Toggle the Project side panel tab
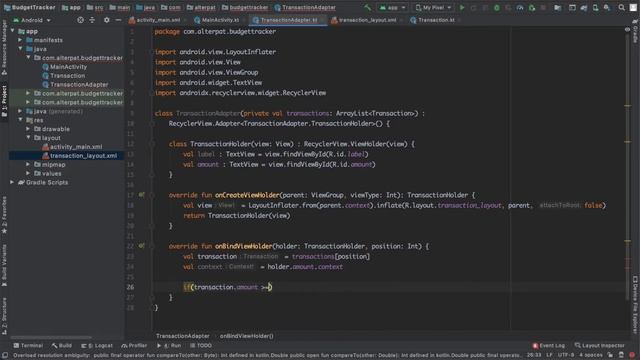640x360 pixels. pos(4,101)
